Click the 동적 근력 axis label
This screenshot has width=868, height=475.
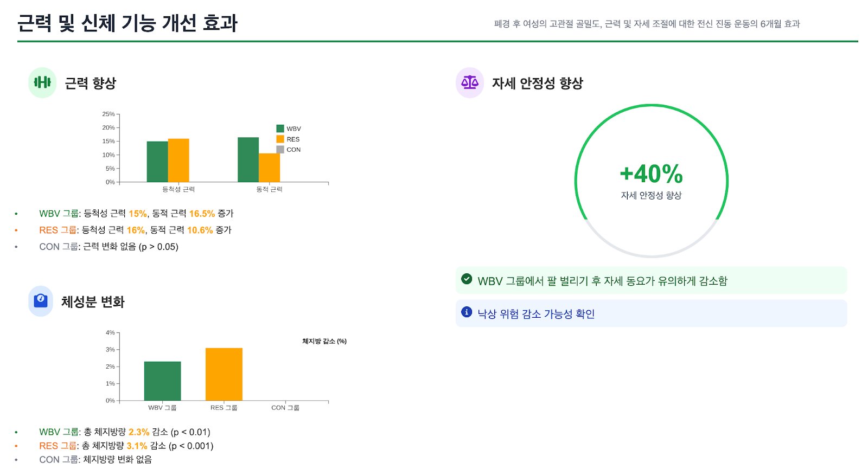point(270,189)
